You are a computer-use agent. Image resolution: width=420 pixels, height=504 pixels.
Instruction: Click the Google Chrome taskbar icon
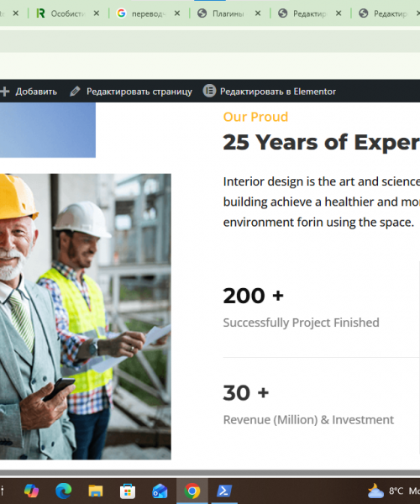[192, 491]
